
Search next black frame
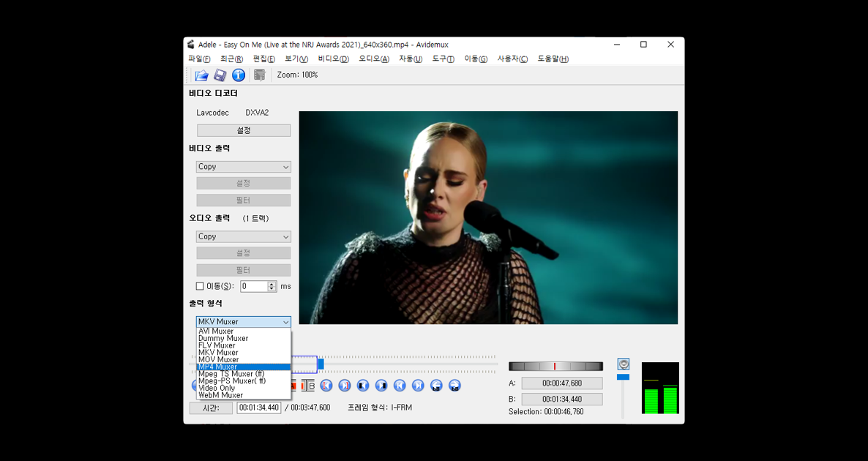(381, 386)
